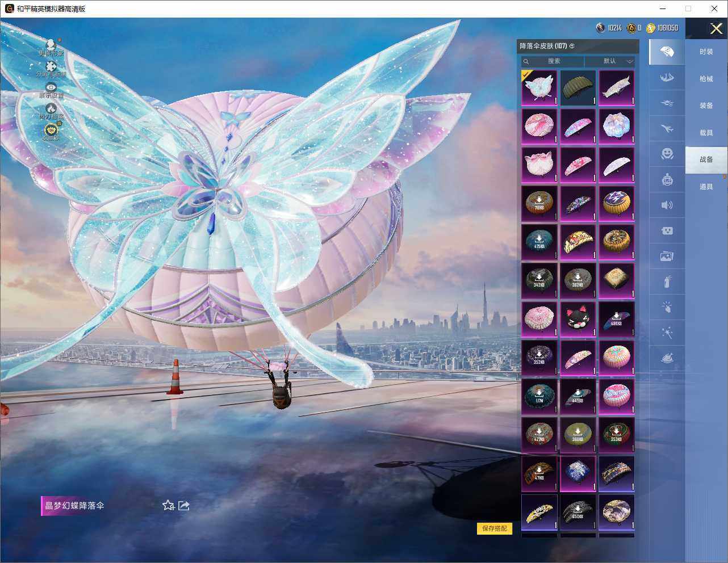Click the silver coin currency icon

pyautogui.click(x=600, y=27)
